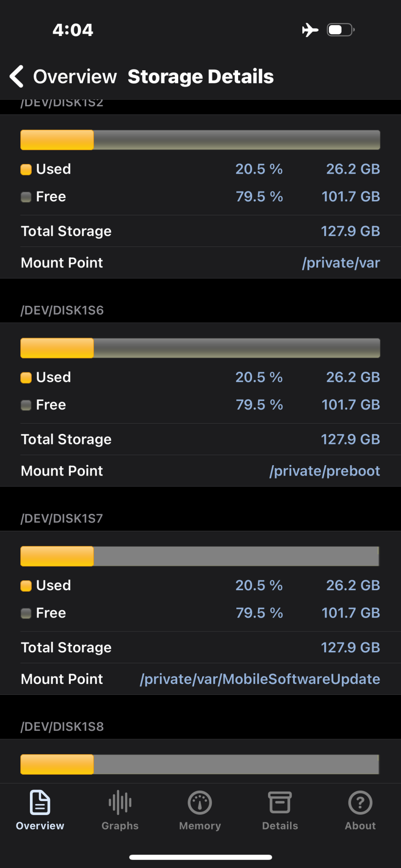Open the Details archive box icon

280,802
